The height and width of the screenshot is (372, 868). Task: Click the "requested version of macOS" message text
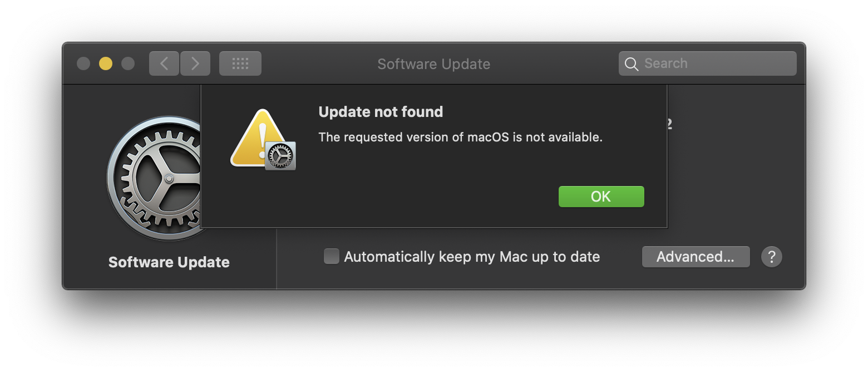[x=460, y=137]
